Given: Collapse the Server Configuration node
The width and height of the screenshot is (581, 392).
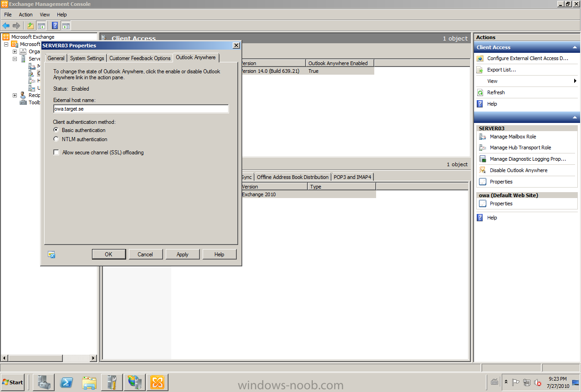Looking at the screenshot, I should 15,59.
